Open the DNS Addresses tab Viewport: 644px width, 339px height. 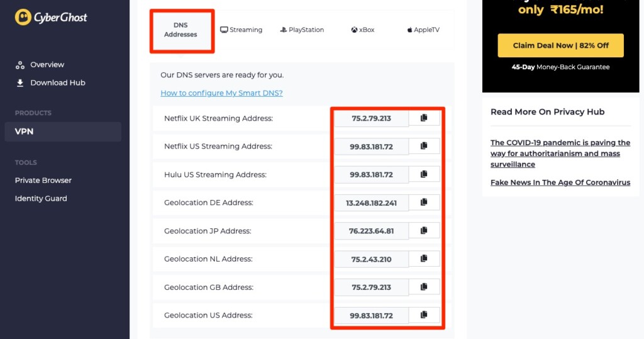coord(180,30)
